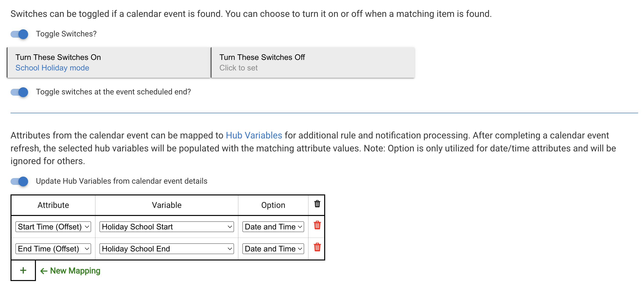Viewport: 644px width, 293px height.
Task: Set switches in Turn These Switches Off
Action: (312, 63)
